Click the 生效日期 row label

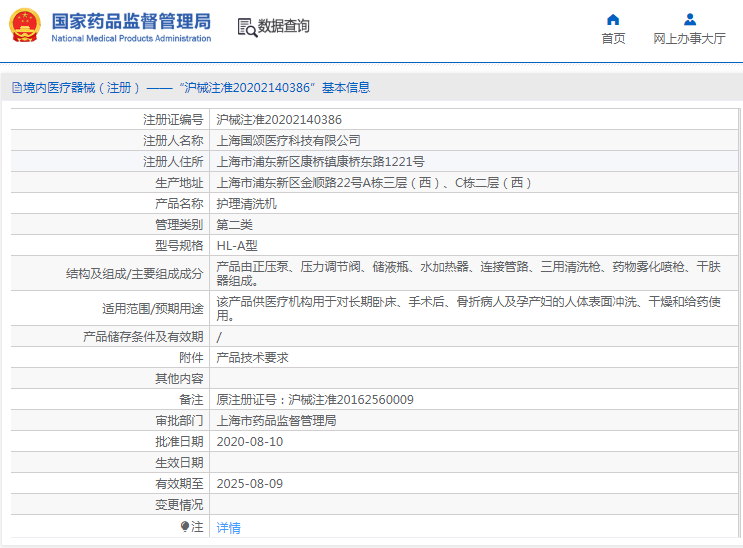coord(179,463)
